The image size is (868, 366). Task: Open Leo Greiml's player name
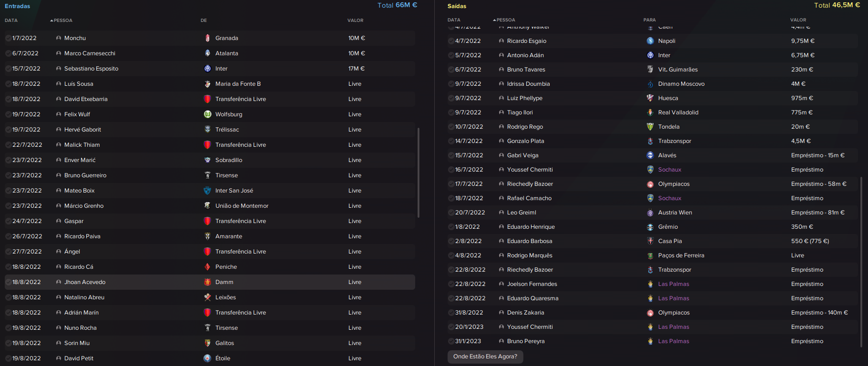521,213
